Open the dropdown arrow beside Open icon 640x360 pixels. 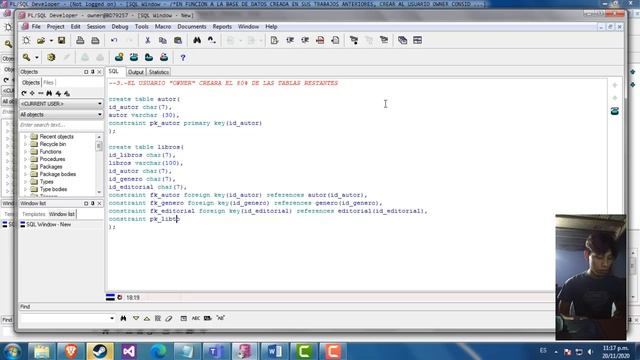coord(51,40)
